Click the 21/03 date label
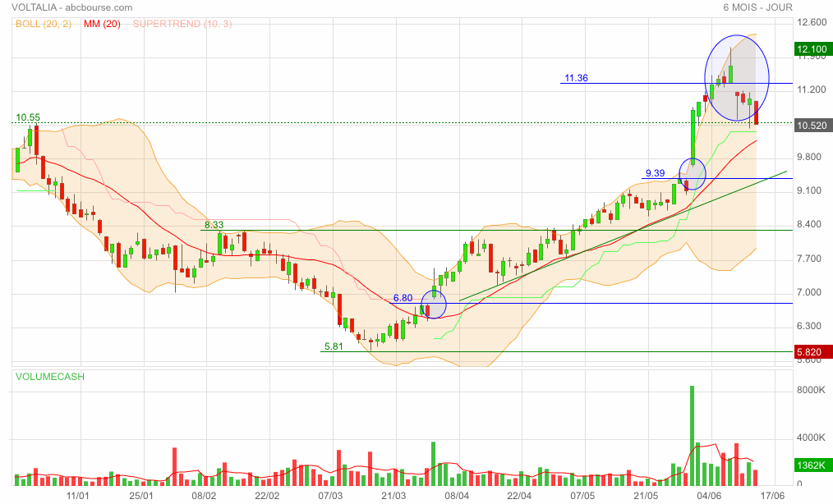833x504 pixels. pos(393,496)
